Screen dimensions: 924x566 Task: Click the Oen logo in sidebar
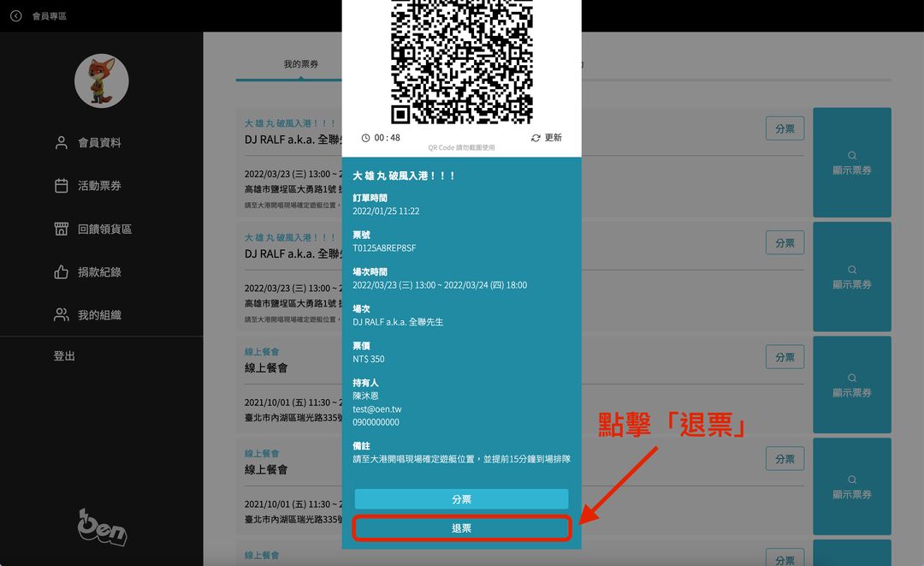click(102, 527)
